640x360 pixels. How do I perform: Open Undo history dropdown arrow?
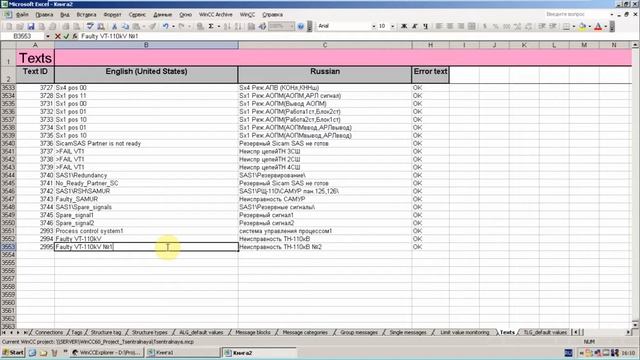point(173,26)
